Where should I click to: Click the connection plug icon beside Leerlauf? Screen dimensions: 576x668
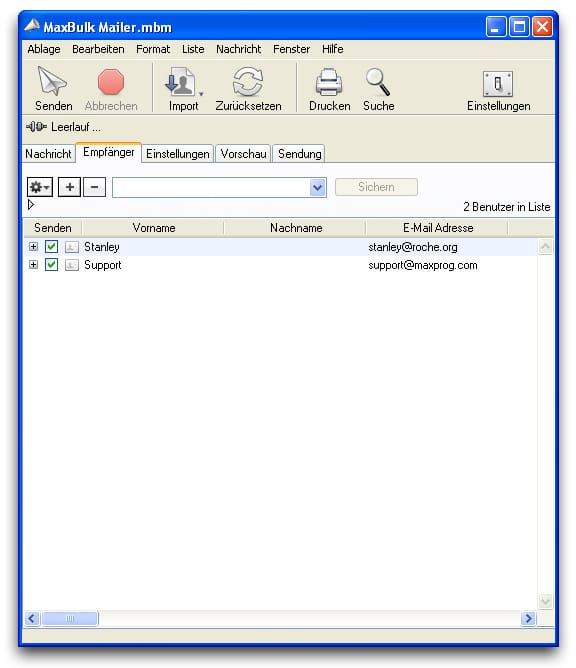(37, 127)
